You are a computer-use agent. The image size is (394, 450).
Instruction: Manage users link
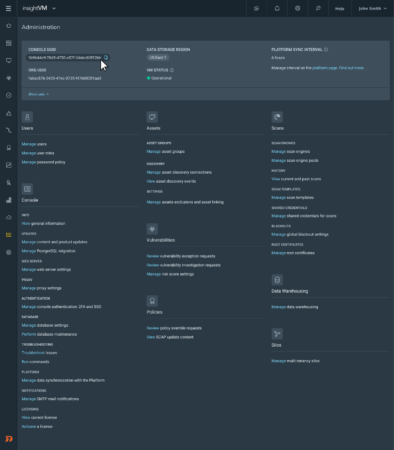click(34, 144)
